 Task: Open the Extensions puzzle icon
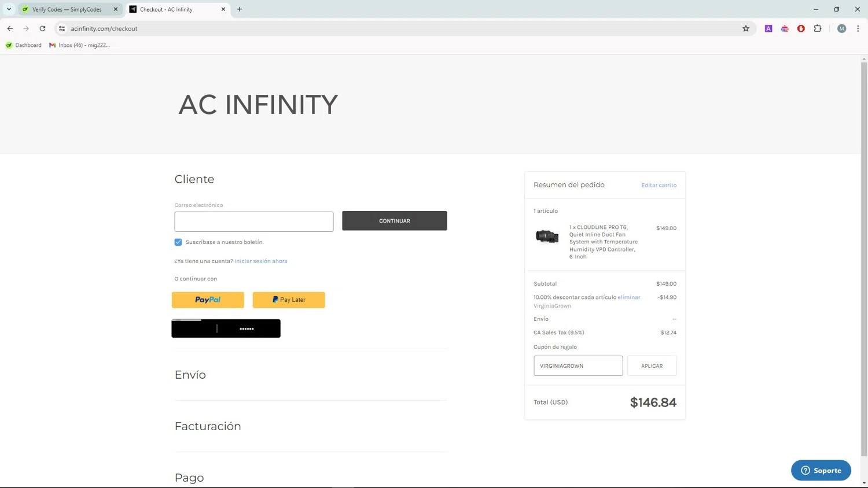[818, 28]
